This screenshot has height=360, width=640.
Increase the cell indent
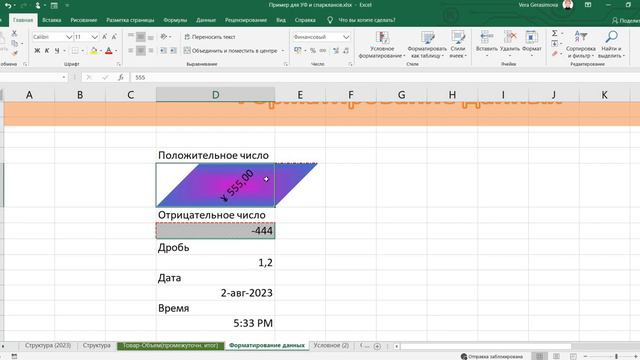pos(173,51)
